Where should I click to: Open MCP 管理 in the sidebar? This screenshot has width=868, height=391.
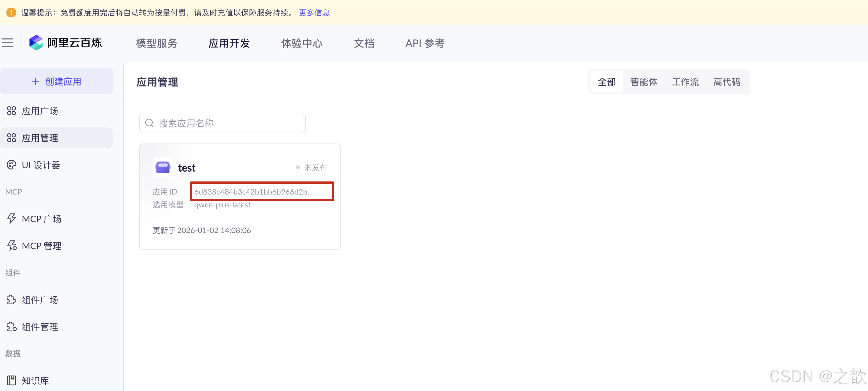click(41, 246)
